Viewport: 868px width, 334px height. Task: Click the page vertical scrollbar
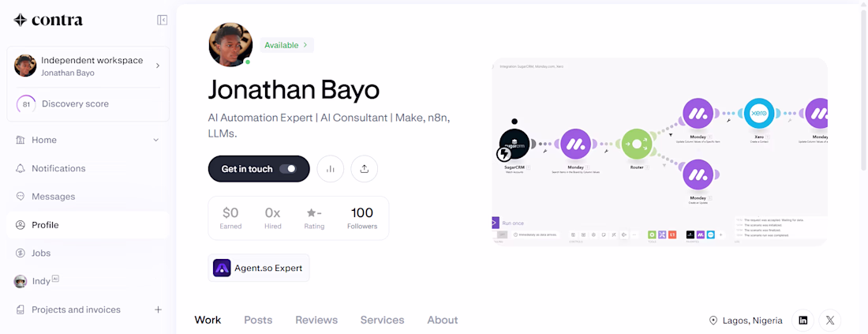[x=863, y=88]
